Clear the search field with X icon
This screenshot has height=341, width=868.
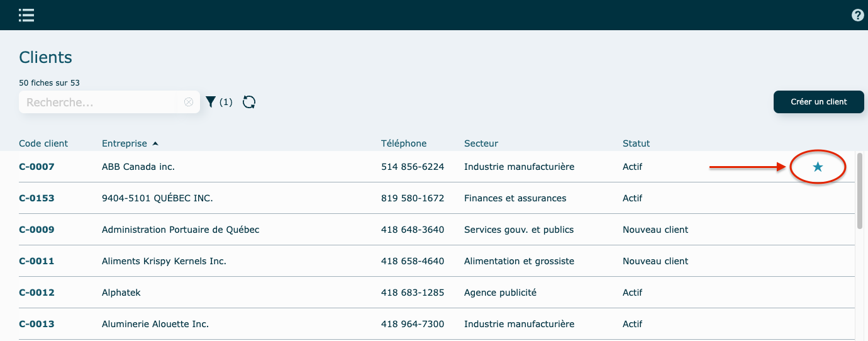click(189, 102)
